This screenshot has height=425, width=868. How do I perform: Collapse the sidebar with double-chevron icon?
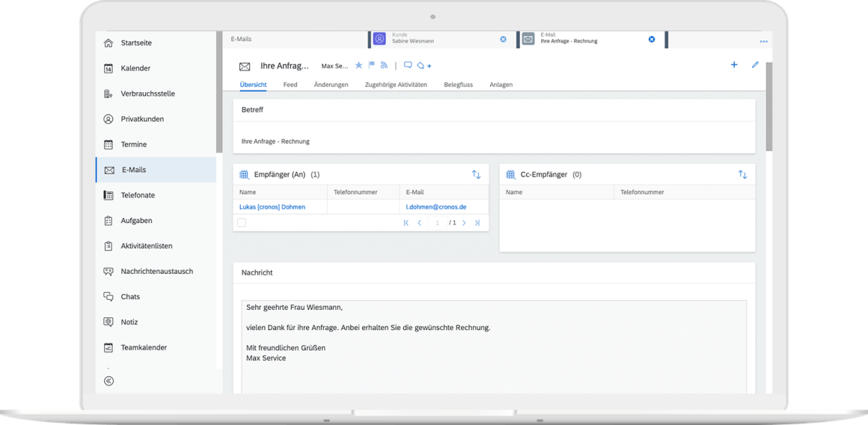point(109,381)
